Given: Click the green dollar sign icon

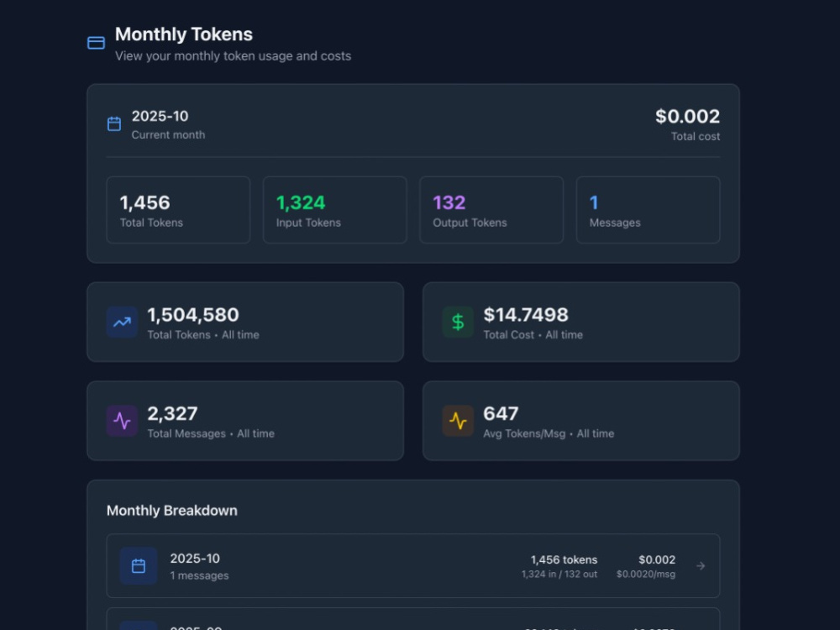Looking at the screenshot, I should (458, 322).
